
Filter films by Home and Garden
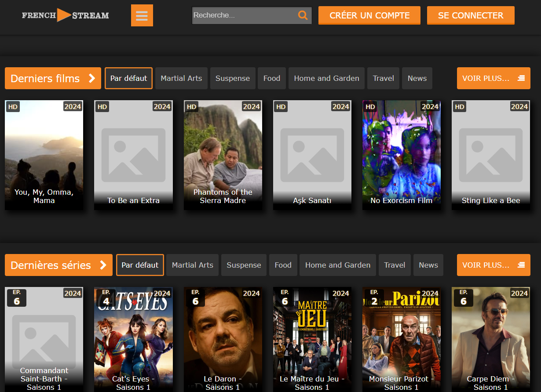pyautogui.click(x=326, y=78)
